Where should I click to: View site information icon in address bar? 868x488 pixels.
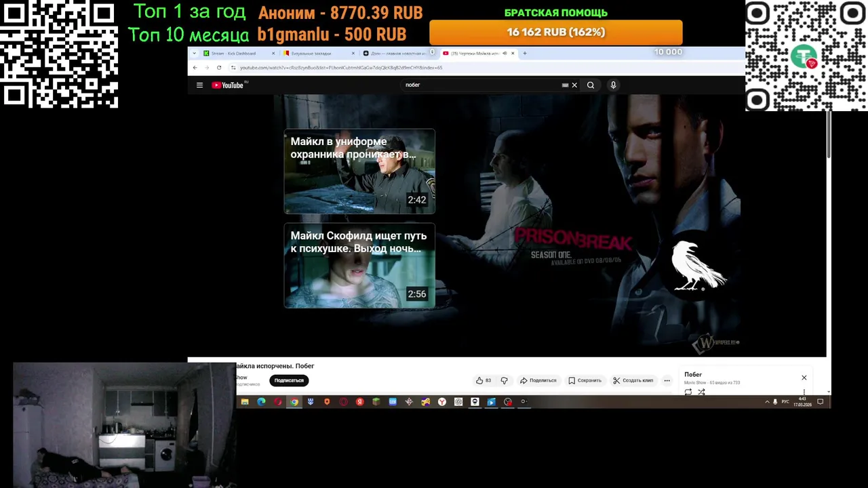pyautogui.click(x=233, y=68)
